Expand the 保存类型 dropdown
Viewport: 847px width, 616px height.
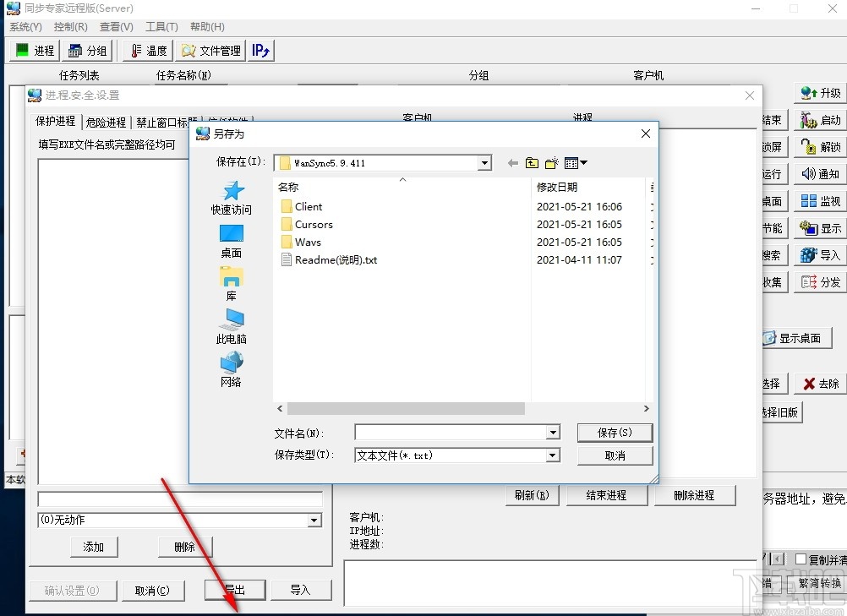pos(553,455)
